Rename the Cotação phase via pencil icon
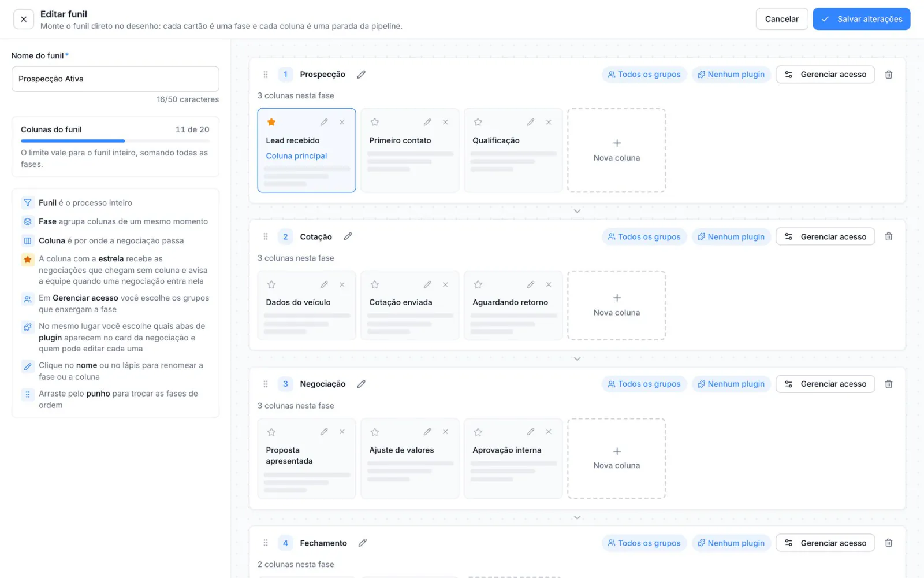The height and width of the screenshot is (578, 924). 348,236
